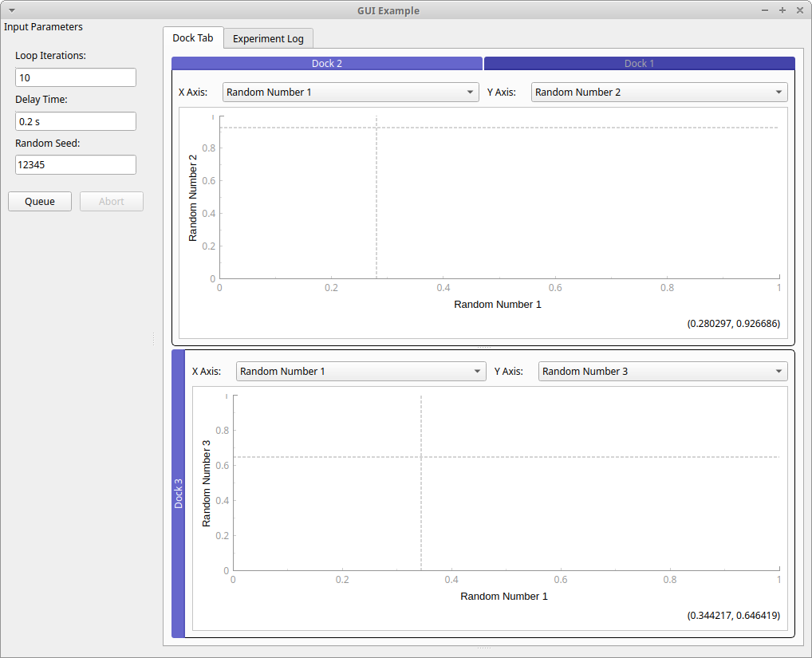Click the splitter beside the Input Parameters panel

[153, 339]
